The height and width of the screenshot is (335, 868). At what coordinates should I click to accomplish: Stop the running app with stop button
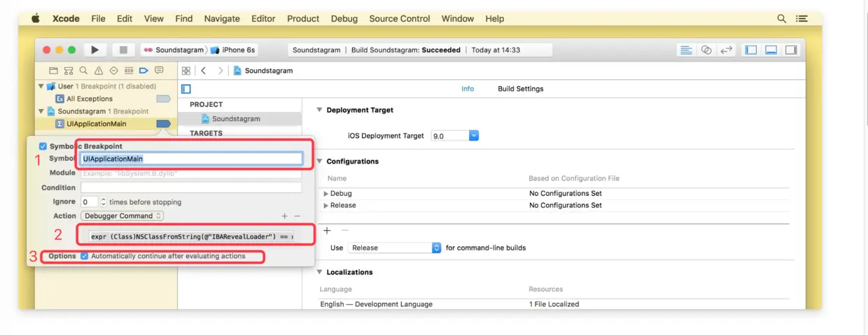123,50
